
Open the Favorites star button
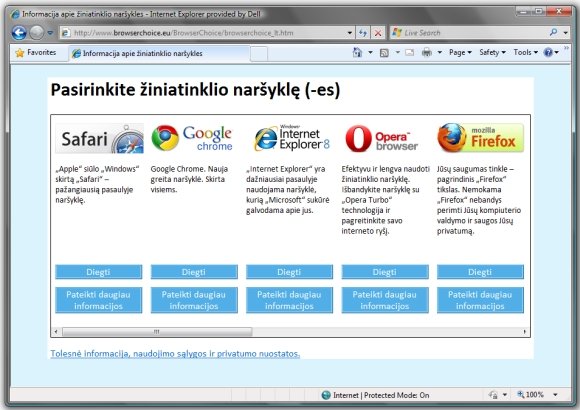pos(36,53)
